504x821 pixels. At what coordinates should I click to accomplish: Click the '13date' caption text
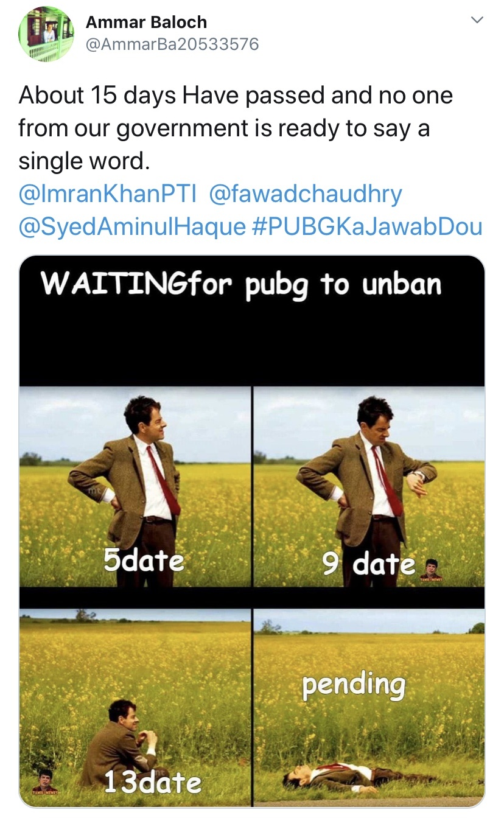click(152, 782)
